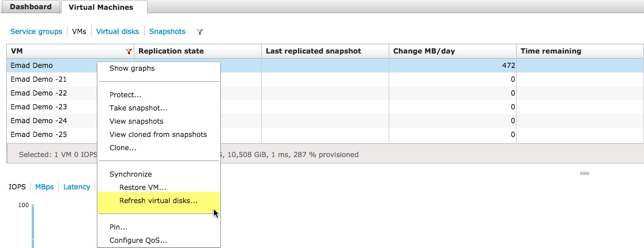Screen dimensions: 644x248
Task: Select Protect... in the context menu
Action: [126, 94]
